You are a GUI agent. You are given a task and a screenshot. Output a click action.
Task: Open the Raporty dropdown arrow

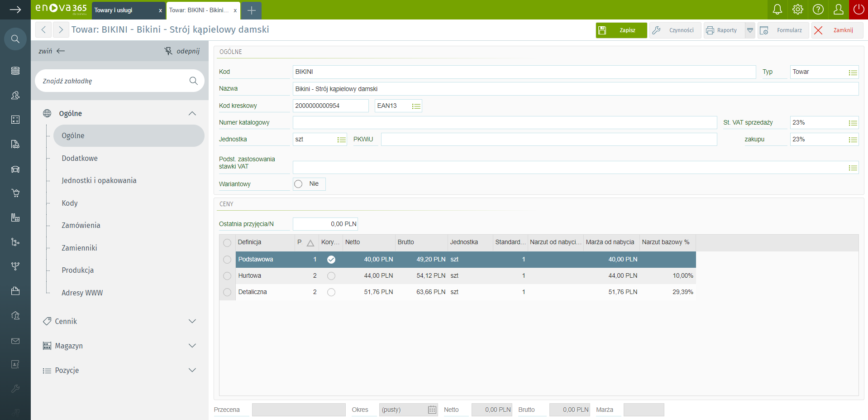click(x=750, y=30)
